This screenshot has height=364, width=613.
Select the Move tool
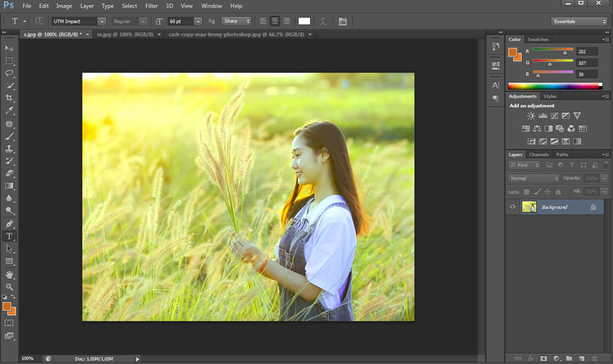9,48
